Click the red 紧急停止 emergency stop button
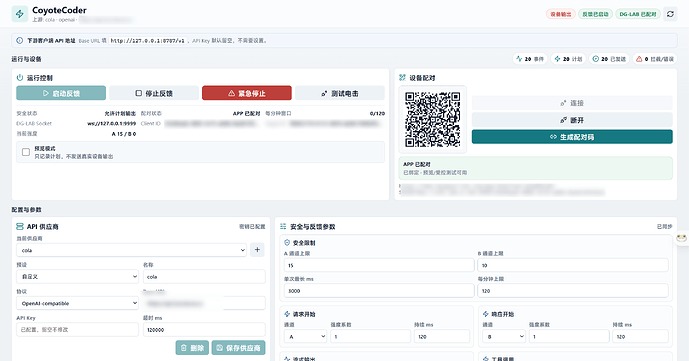The width and height of the screenshot is (689, 361). coord(247,93)
